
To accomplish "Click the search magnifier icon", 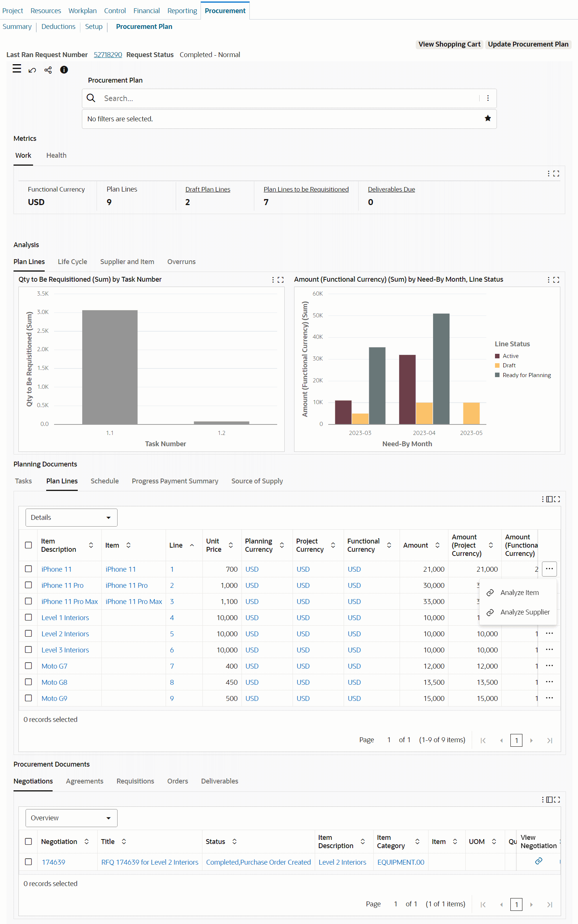I will click(x=91, y=98).
